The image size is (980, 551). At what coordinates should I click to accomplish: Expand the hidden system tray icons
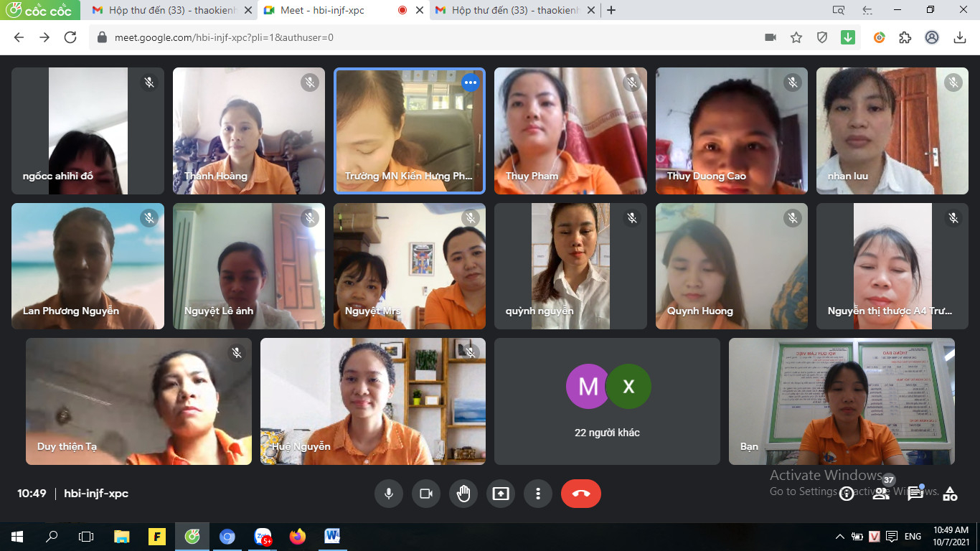click(x=840, y=537)
